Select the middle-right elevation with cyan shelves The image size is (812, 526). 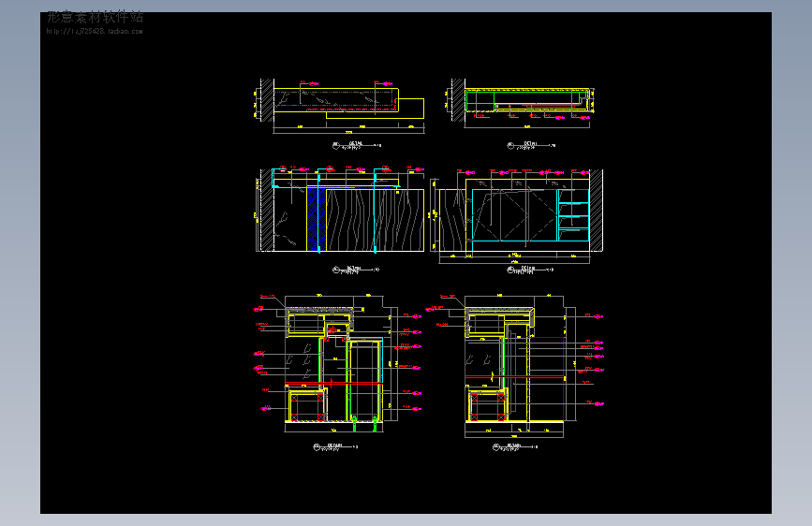(x=516, y=216)
